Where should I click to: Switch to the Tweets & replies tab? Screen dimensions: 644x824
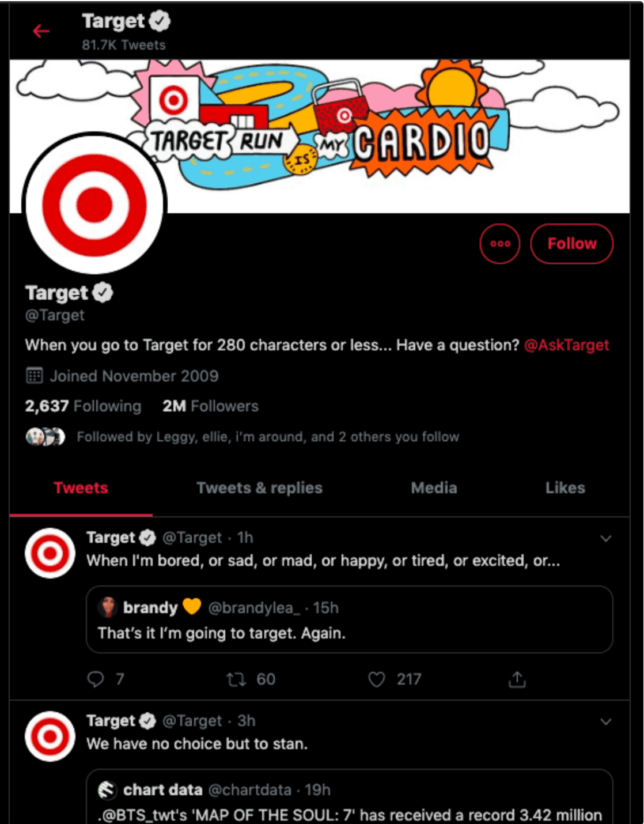[x=259, y=488]
